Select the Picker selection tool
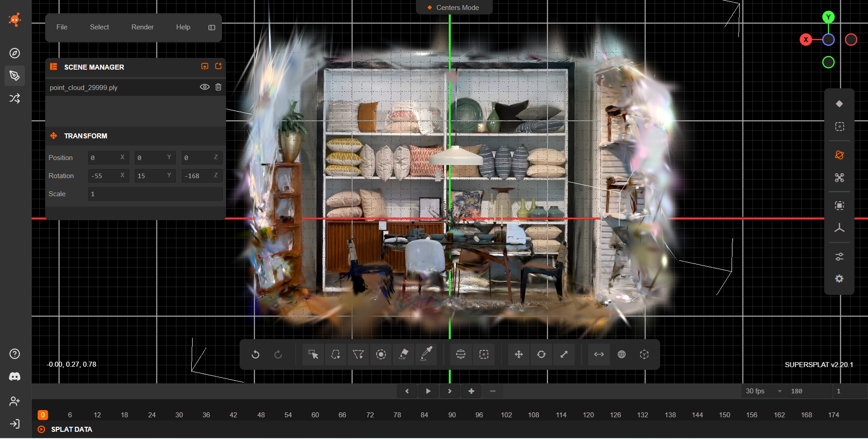The image size is (868, 439). point(313,354)
